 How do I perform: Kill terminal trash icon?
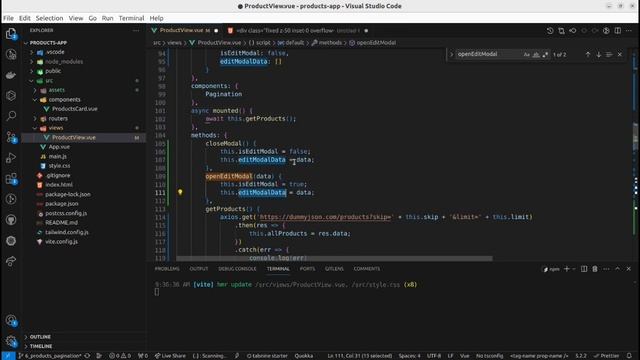point(595,269)
